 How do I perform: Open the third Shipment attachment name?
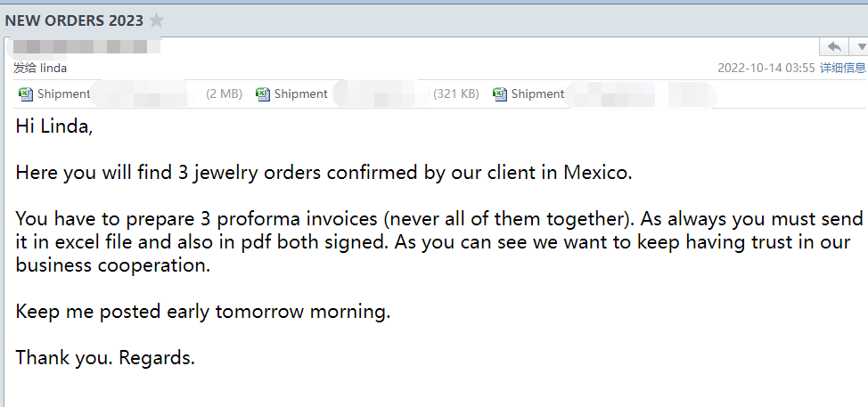coord(537,94)
